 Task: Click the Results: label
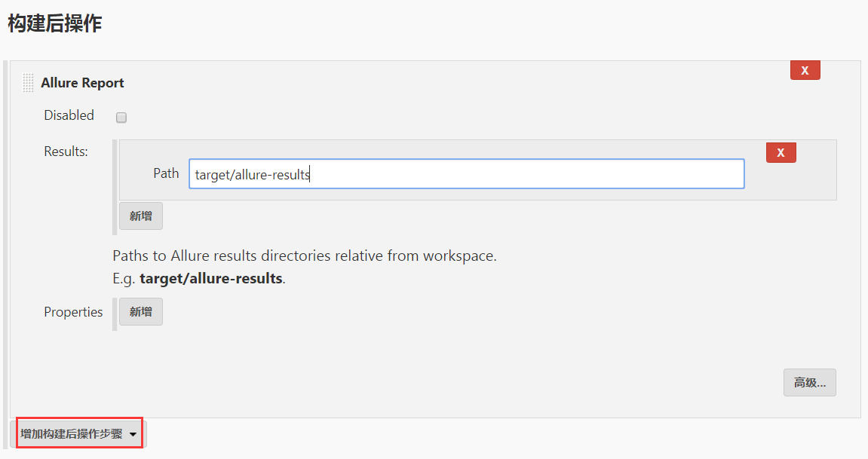coord(66,151)
